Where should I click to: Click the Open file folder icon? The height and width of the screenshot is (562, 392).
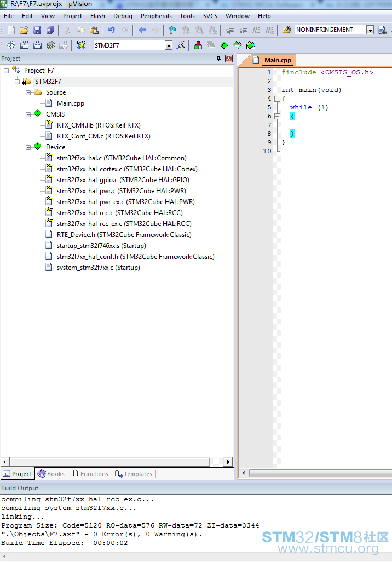(24, 30)
